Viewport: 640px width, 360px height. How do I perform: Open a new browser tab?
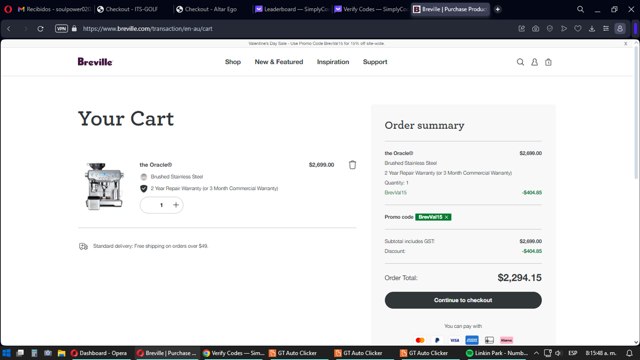498,9
